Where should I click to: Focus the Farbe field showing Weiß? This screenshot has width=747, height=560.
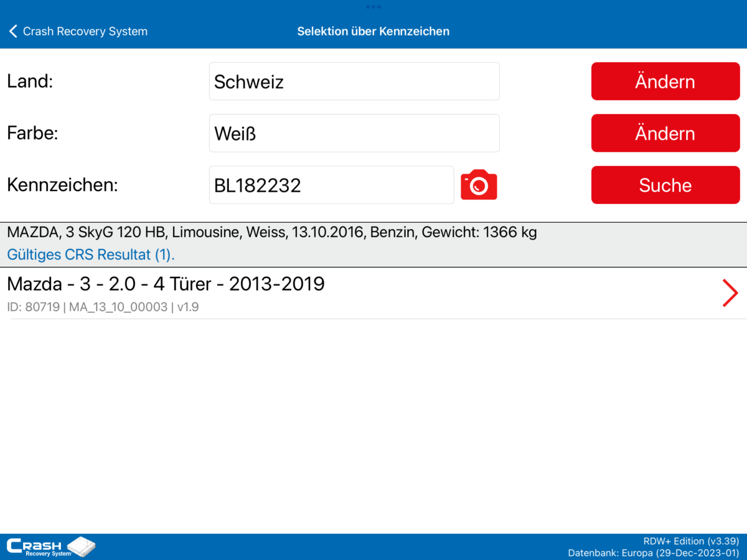tap(354, 133)
